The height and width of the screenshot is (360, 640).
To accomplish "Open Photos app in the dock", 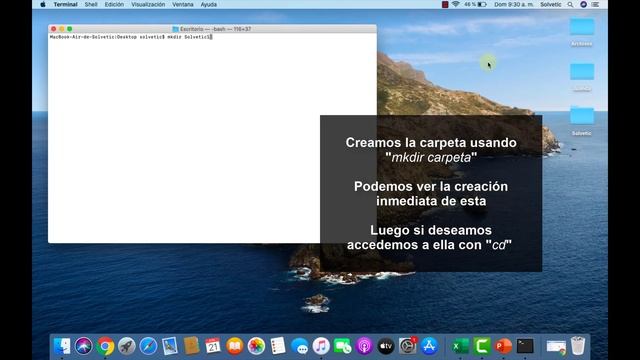I will click(256, 346).
